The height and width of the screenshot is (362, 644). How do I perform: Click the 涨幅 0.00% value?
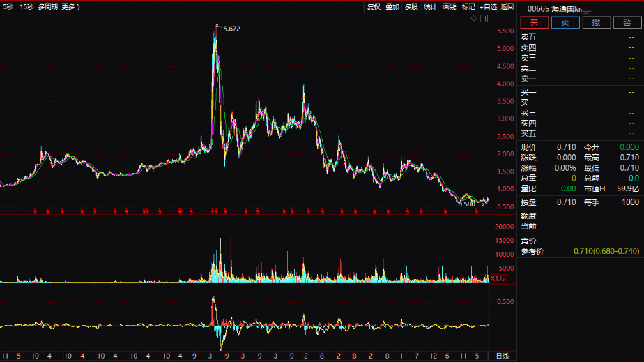(565, 167)
